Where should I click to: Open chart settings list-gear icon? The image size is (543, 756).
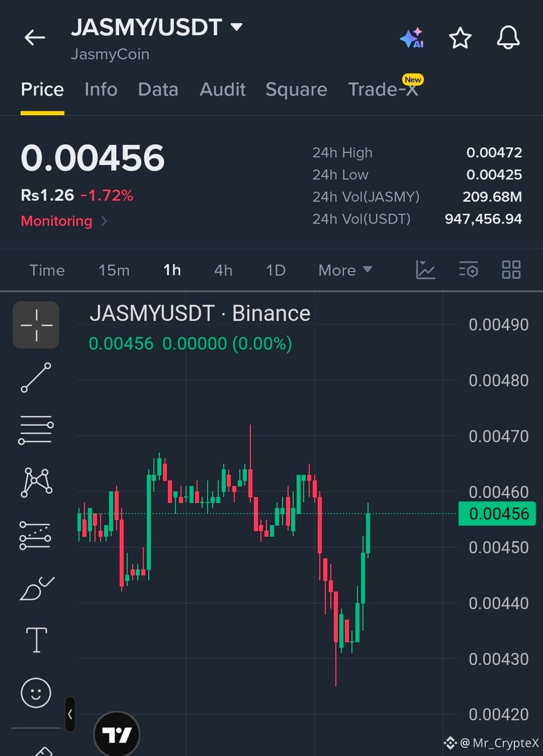[468, 270]
